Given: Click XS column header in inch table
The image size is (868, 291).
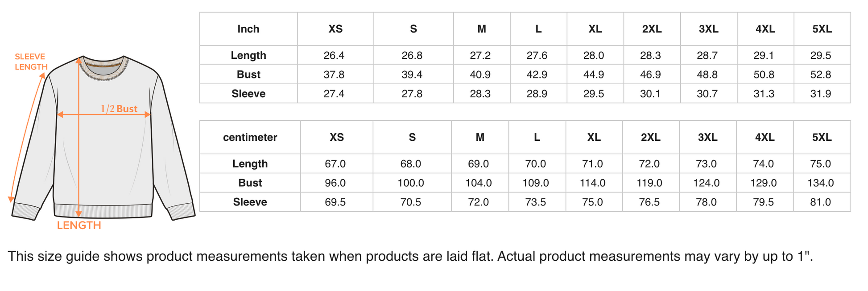Looking at the screenshot, I should 335,29.
